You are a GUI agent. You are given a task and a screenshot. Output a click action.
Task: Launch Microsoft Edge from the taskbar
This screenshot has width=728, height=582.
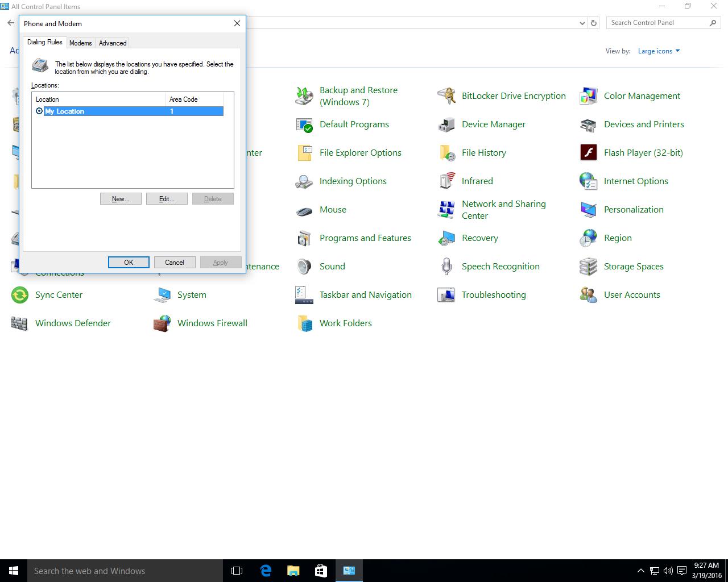pyautogui.click(x=265, y=571)
